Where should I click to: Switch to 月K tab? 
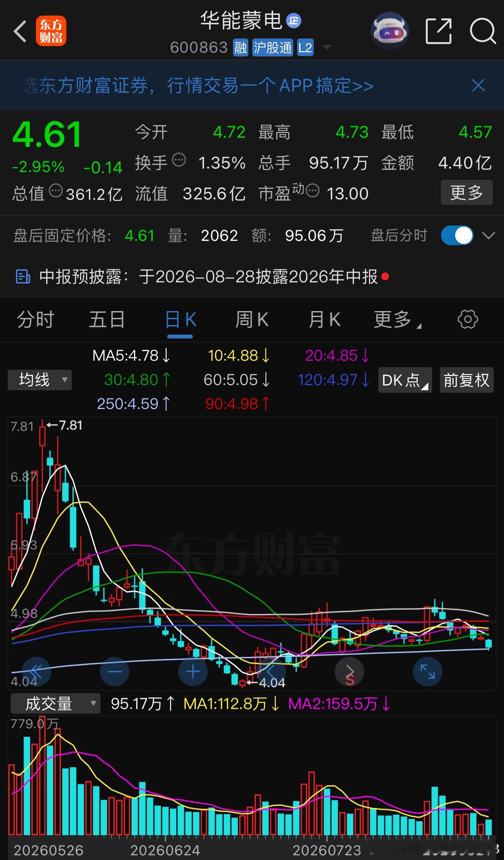click(x=324, y=320)
